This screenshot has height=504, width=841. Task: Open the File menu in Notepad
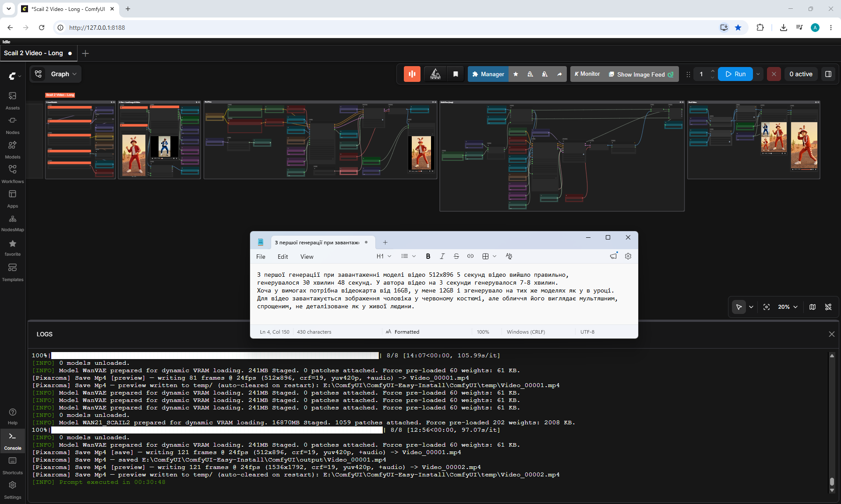(261, 257)
